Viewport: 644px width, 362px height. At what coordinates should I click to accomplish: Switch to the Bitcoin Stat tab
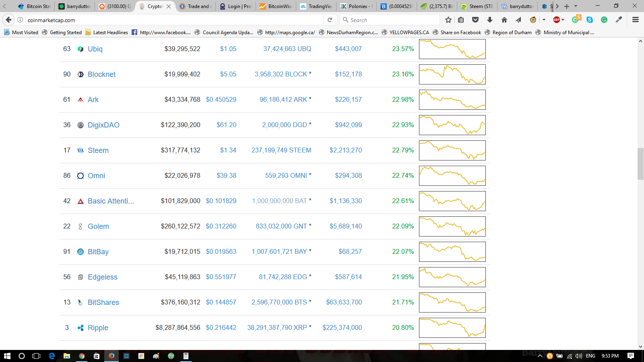(x=34, y=6)
